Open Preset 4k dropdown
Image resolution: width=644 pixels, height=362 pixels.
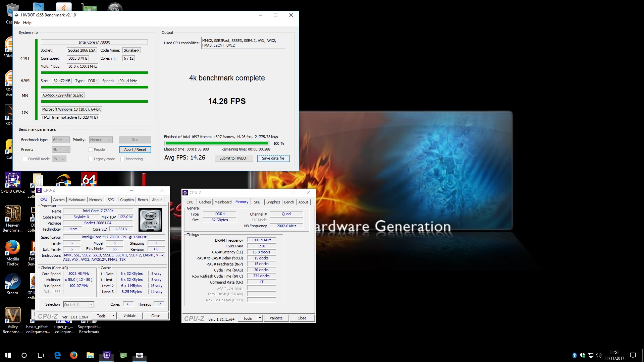point(61,149)
